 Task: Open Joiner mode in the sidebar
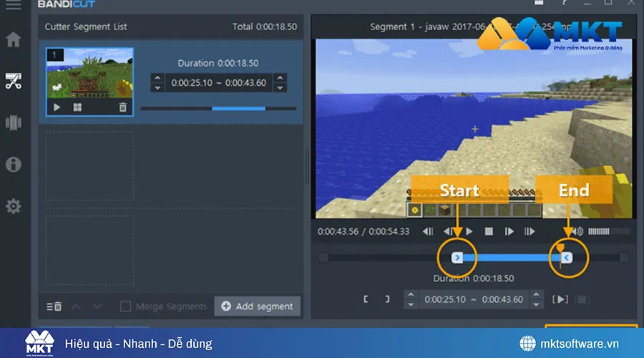[13, 122]
